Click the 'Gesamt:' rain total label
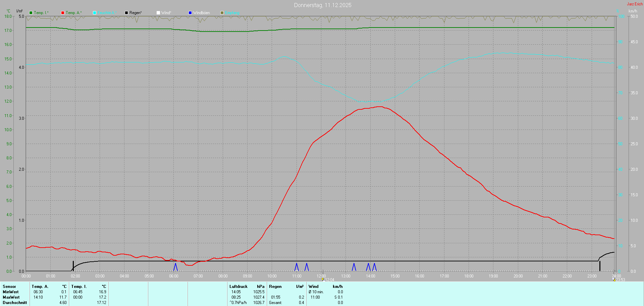Screen dimensions: 644x306 [275, 303]
